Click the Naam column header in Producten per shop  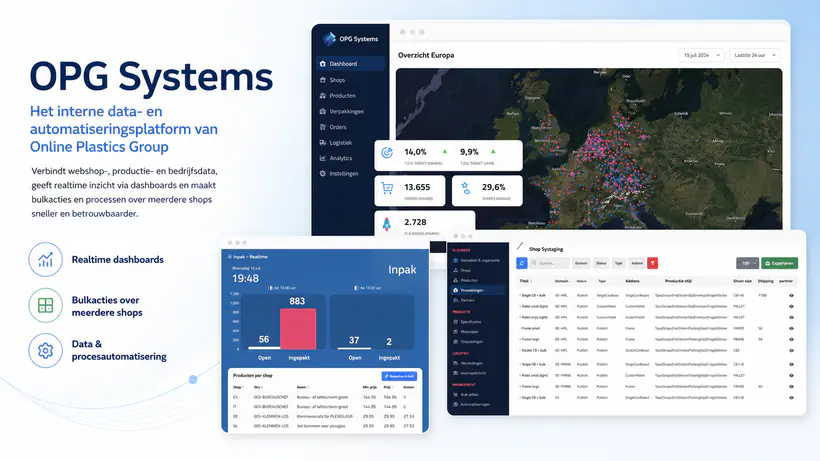pos(301,387)
